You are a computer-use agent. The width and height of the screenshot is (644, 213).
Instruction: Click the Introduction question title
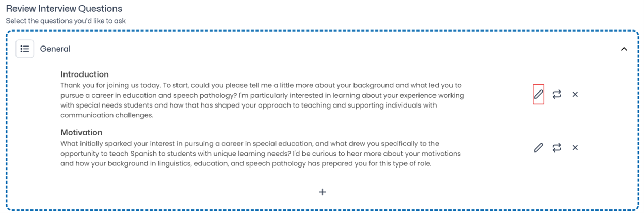85,74
